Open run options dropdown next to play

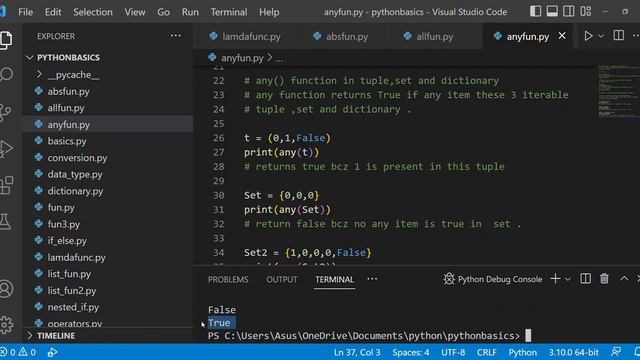tap(601, 36)
